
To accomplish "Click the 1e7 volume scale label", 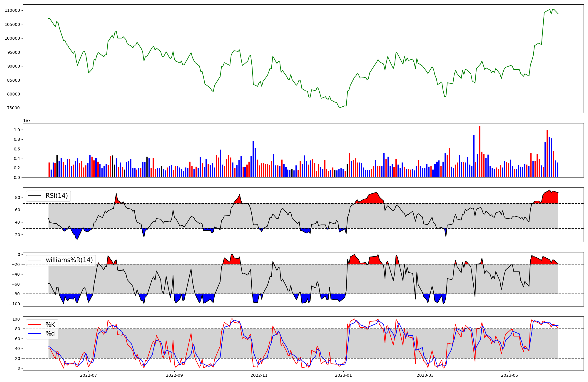I will pos(27,121).
